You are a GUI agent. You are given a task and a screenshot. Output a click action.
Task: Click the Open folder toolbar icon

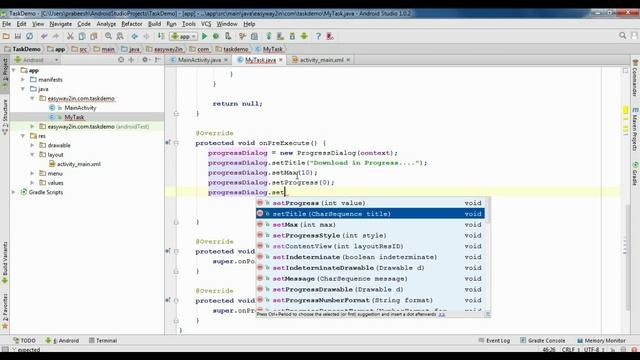(x=6, y=36)
